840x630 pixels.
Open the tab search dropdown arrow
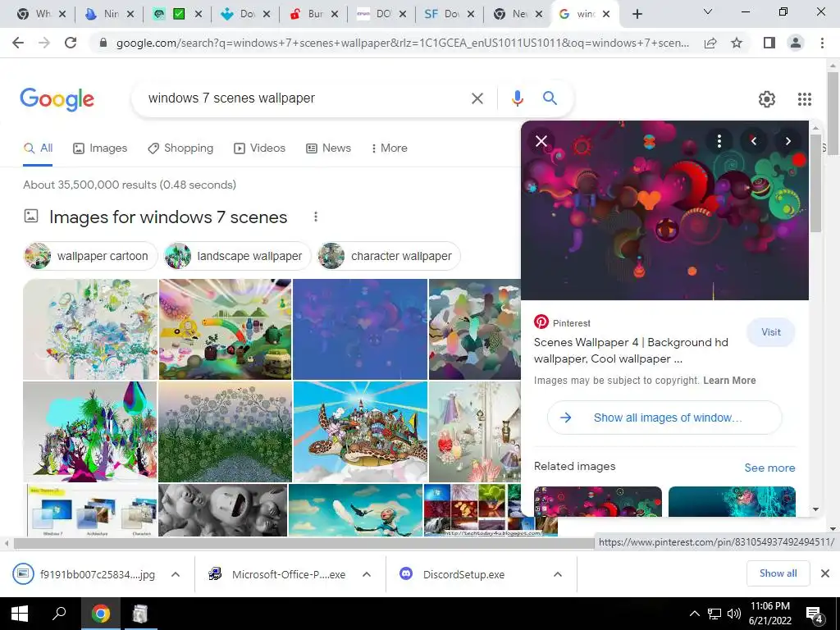(x=707, y=11)
